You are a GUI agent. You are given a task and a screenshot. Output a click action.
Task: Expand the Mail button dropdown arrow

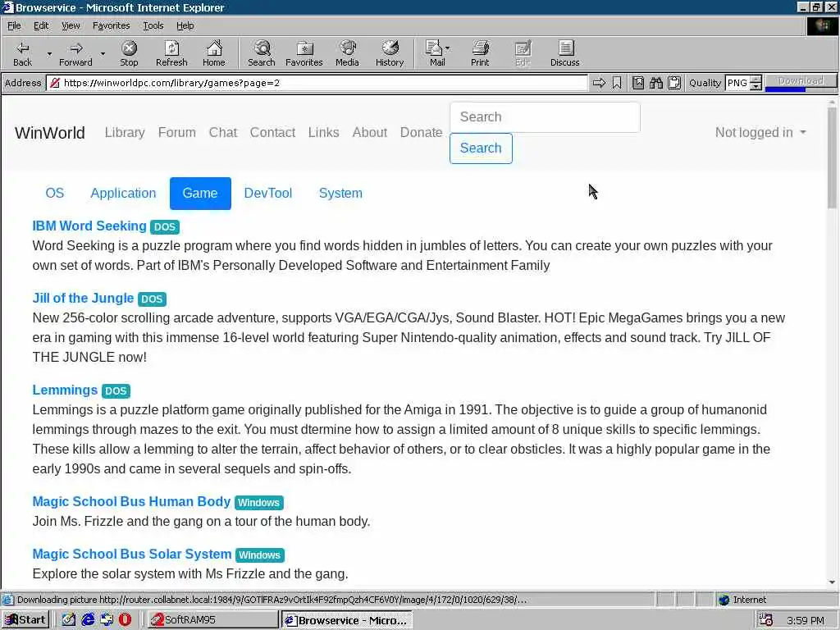pos(448,48)
